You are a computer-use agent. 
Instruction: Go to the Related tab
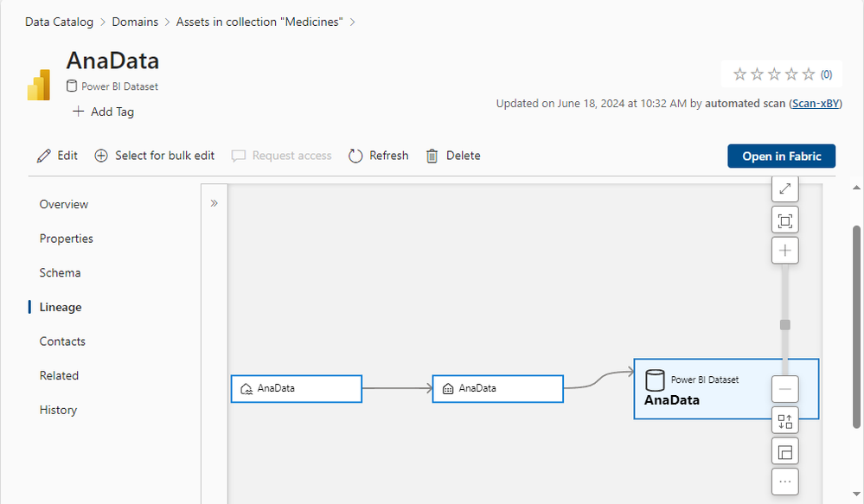59,376
